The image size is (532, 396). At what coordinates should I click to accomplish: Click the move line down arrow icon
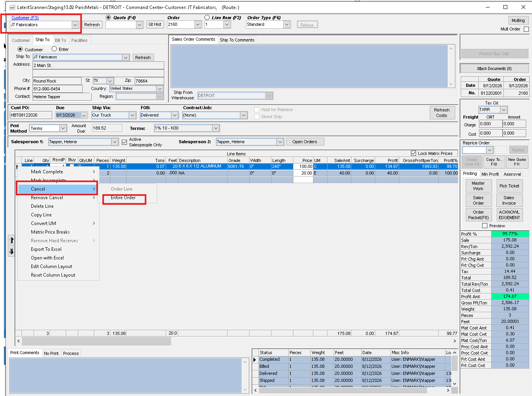[x=11, y=251]
